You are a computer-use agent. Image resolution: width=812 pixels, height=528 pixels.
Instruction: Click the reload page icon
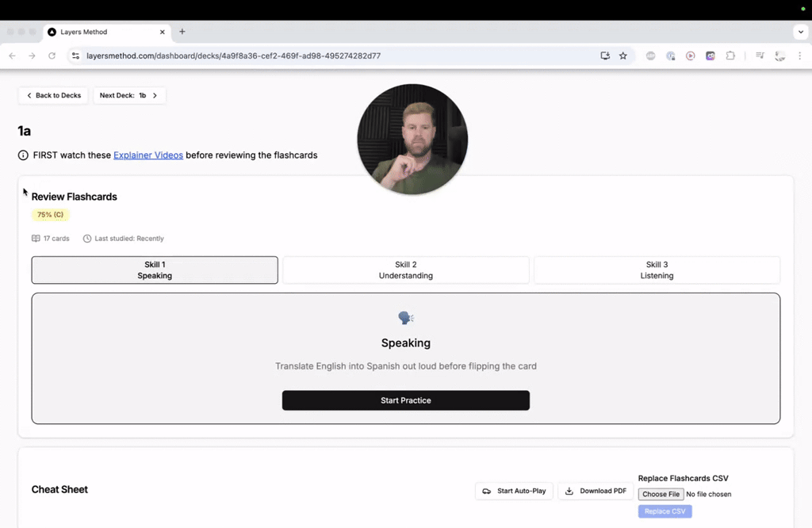click(51, 55)
